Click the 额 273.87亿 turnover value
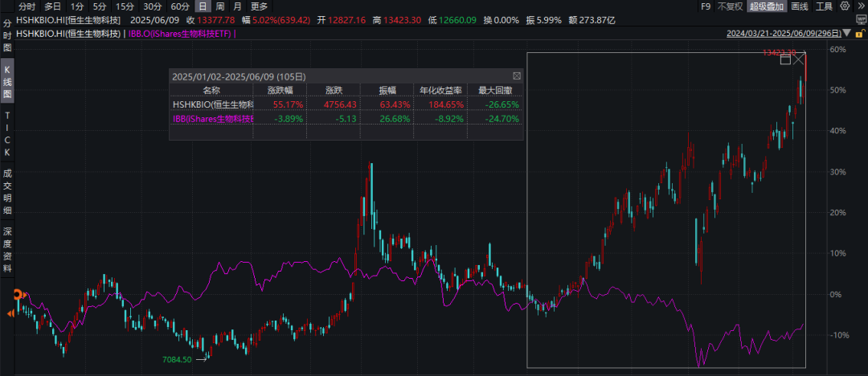This screenshot has height=376, width=868. point(592,20)
